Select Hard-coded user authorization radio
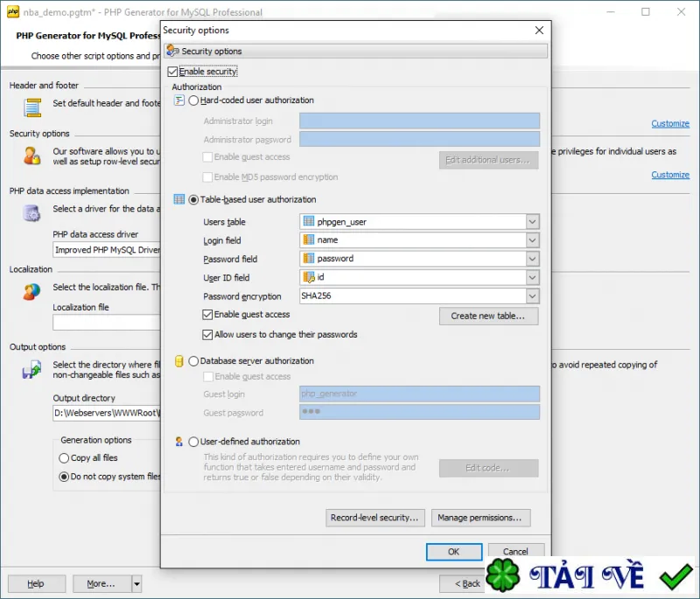The image size is (700, 599). pos(193,101)
